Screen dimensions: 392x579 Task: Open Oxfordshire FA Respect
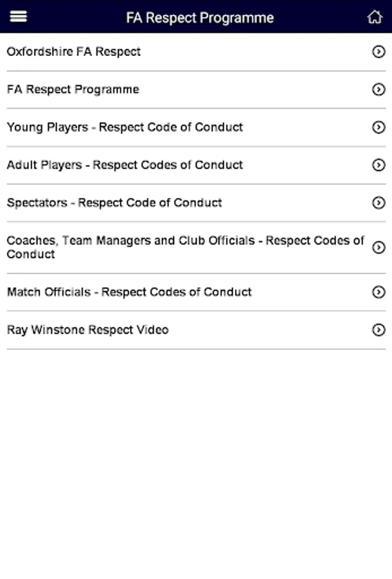pos(74,52)
